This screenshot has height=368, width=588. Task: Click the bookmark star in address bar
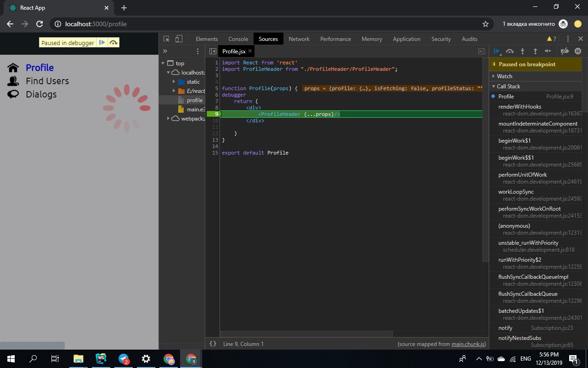[x=485, y=24]
